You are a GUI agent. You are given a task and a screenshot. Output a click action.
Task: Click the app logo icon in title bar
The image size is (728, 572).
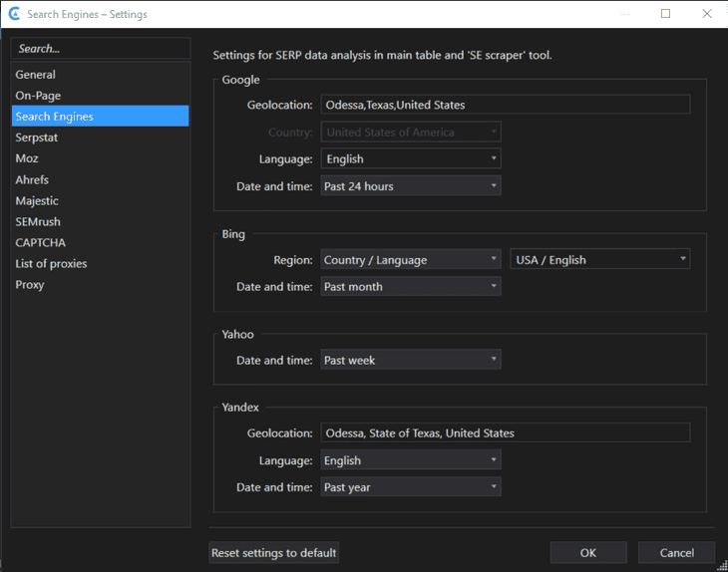(15, 14)
